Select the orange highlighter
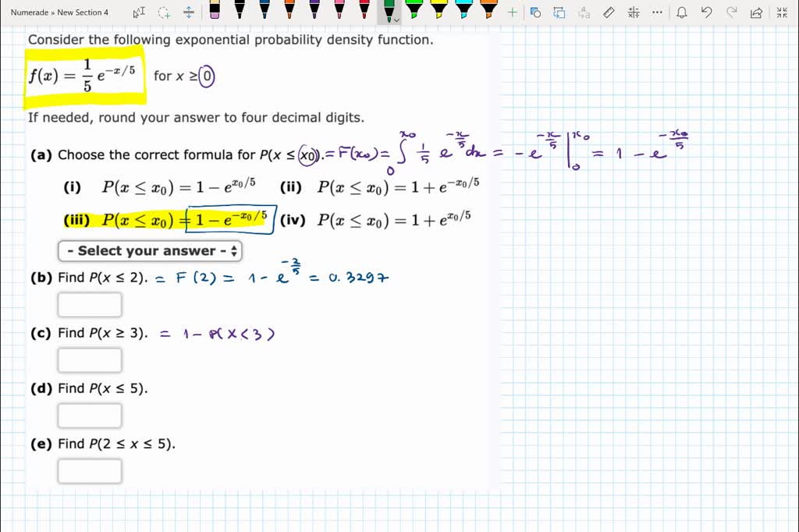The image size is (799, 532). (x=489, y=11)
